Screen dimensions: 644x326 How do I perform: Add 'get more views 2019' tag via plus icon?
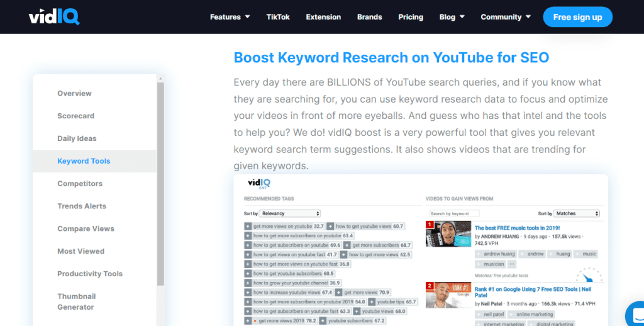(248, 321)
